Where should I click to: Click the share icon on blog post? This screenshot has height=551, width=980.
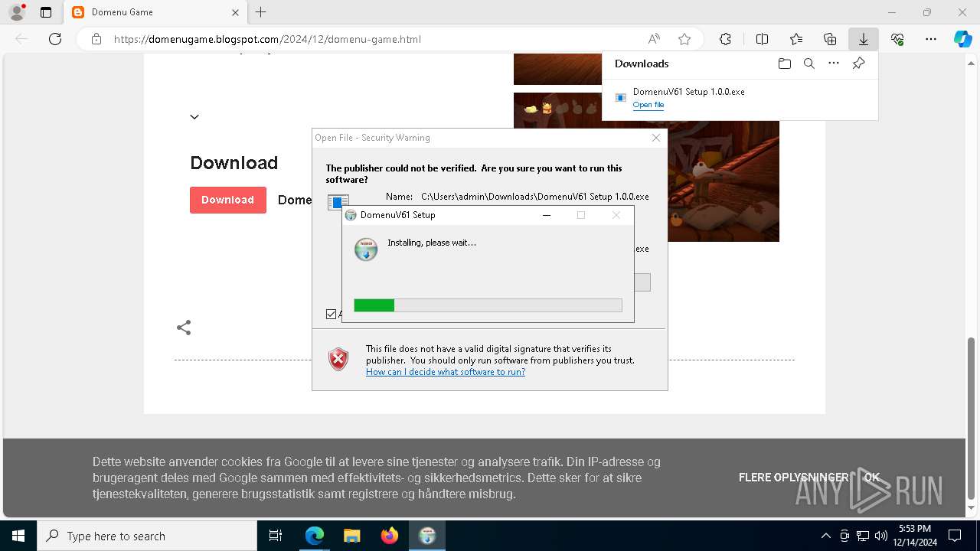[184, 328]
